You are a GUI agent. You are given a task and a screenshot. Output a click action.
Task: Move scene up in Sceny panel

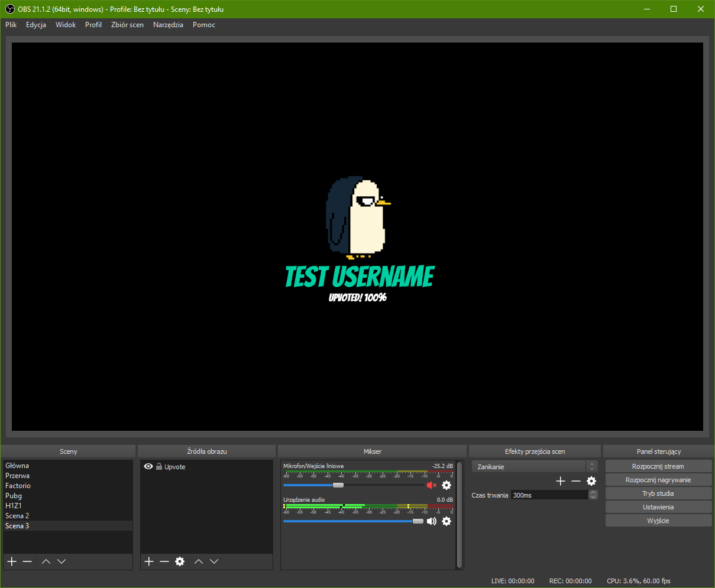pyautogui.click(x=46, y=561)
